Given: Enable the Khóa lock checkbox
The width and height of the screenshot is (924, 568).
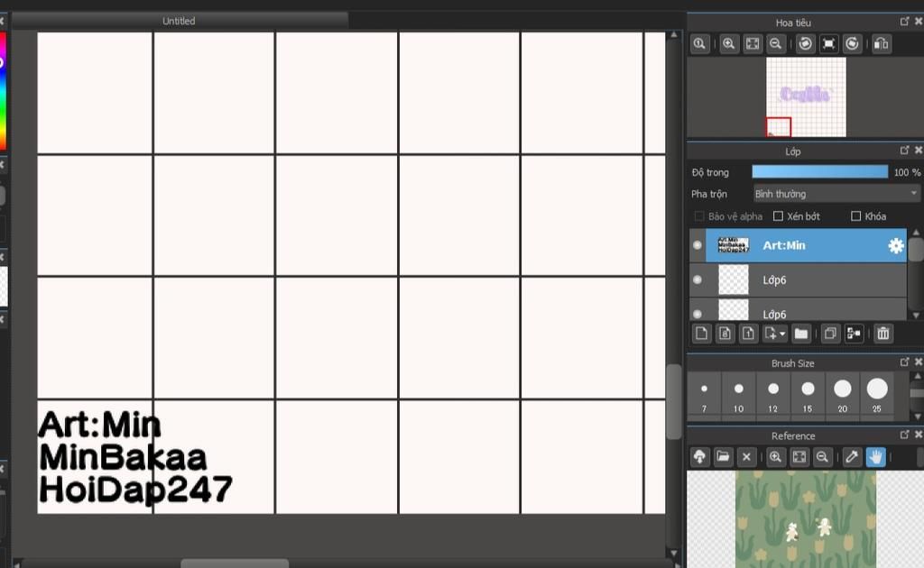Looking at the screenshot, I should coord(855,216).
